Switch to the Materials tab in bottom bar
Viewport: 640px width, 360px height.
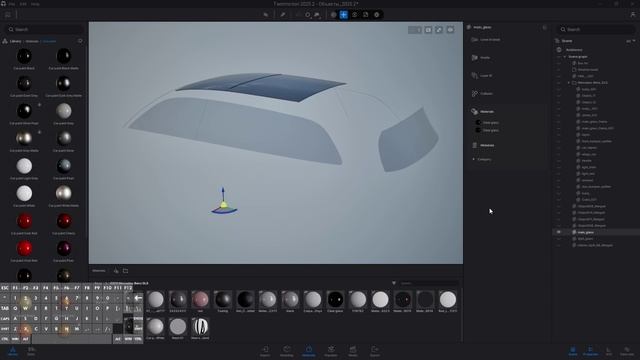(x=309, y=351)
